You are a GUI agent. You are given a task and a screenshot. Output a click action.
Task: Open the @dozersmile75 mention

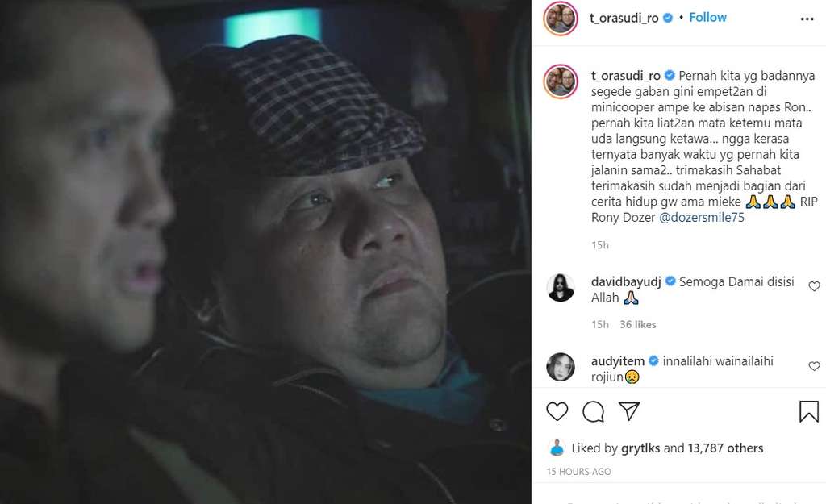tap(702, 217)
